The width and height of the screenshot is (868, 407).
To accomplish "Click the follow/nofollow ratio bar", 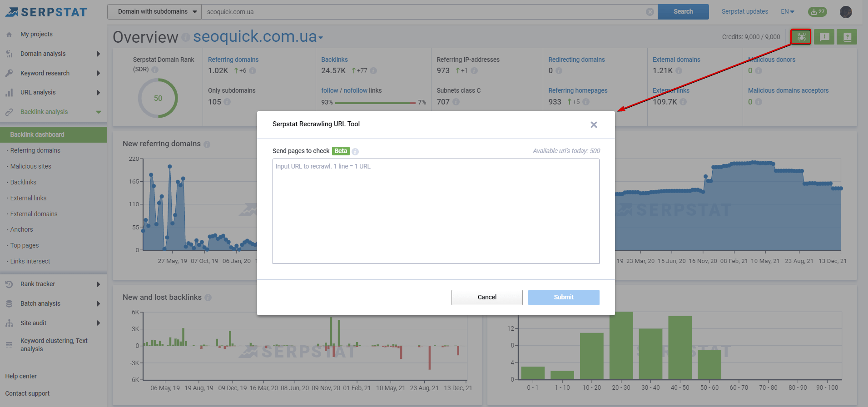I will tap(375, 103).
